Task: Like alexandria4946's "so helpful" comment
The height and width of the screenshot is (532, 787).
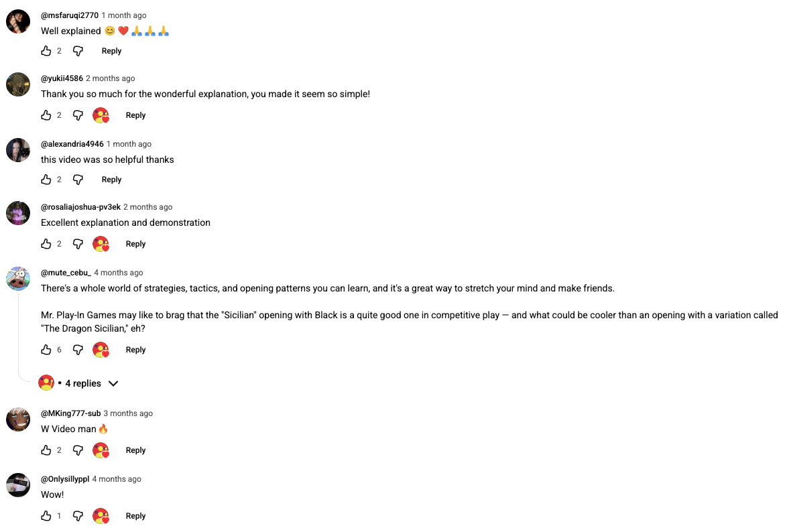Action: (x=46, y=180)
